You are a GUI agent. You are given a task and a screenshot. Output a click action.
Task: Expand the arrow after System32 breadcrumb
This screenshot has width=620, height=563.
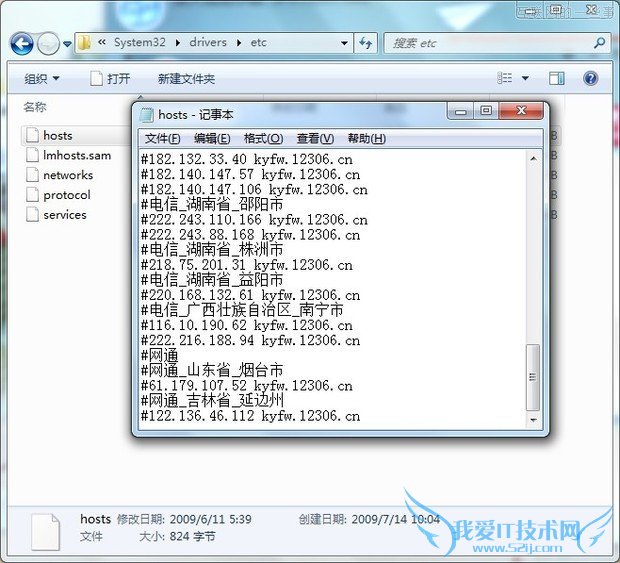[x=178, y=43]
